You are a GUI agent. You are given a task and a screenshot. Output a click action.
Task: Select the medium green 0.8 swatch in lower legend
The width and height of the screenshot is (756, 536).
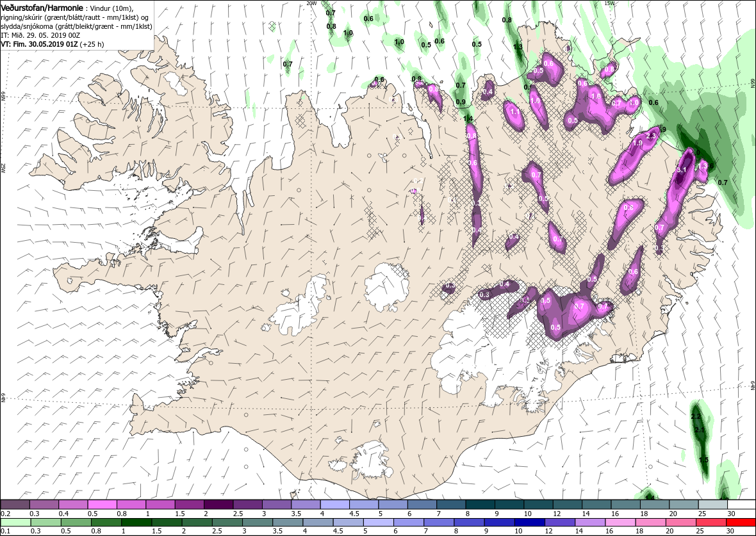[106, 523]
